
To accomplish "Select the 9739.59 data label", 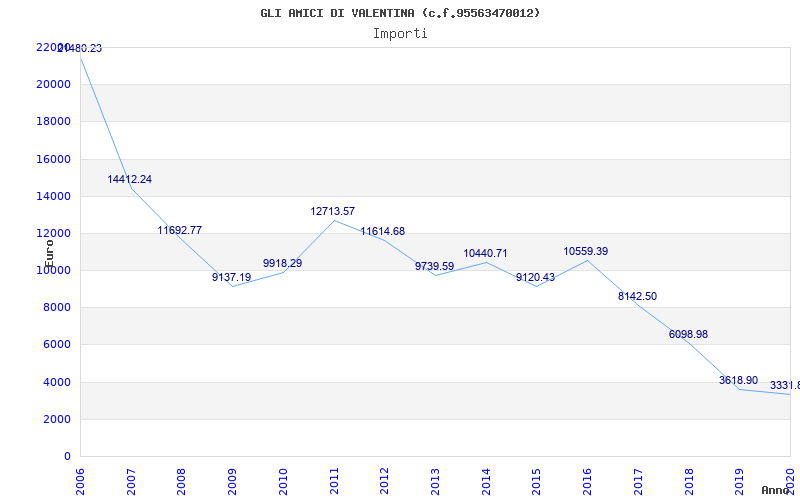I will point(434,266).
